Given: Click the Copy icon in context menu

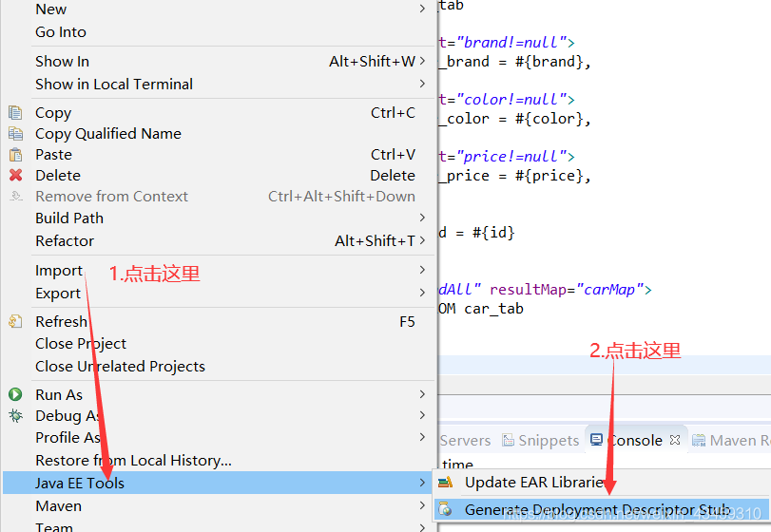Looking at the screenshot, I should (15, 112).
